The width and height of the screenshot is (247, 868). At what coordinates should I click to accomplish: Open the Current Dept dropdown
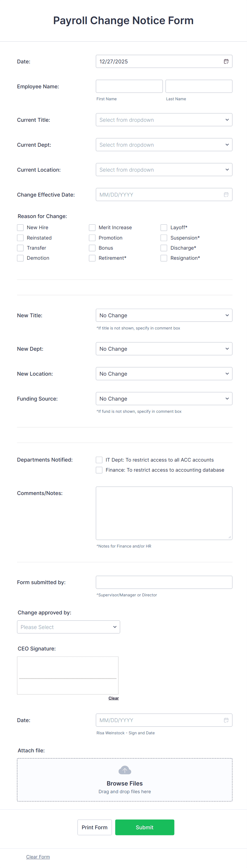pyautogui.click(x=164, y=145)
